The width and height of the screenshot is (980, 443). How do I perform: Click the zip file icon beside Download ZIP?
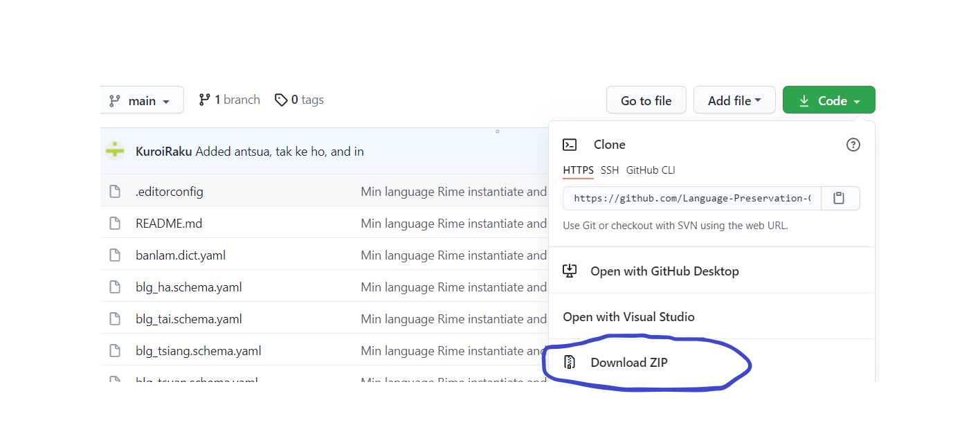point(570,362)
